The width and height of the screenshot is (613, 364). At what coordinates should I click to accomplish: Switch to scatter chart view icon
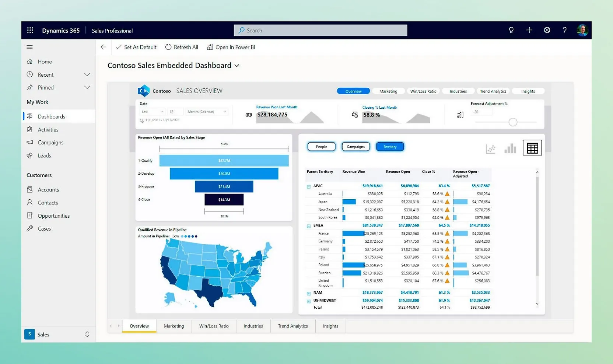coord(490,149)
